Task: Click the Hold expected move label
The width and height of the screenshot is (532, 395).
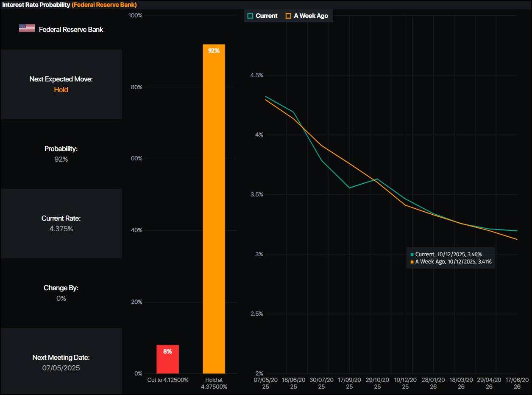Action: [x=61, y=90]
